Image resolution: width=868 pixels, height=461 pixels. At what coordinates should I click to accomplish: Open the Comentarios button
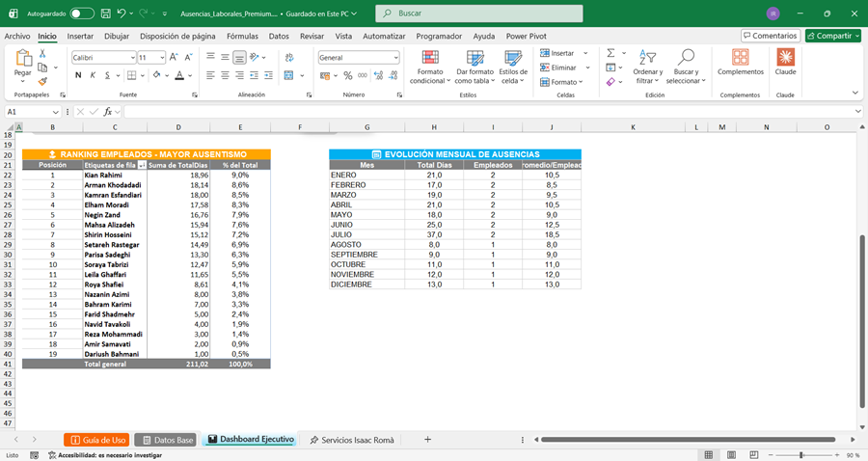tap(771, 36)
